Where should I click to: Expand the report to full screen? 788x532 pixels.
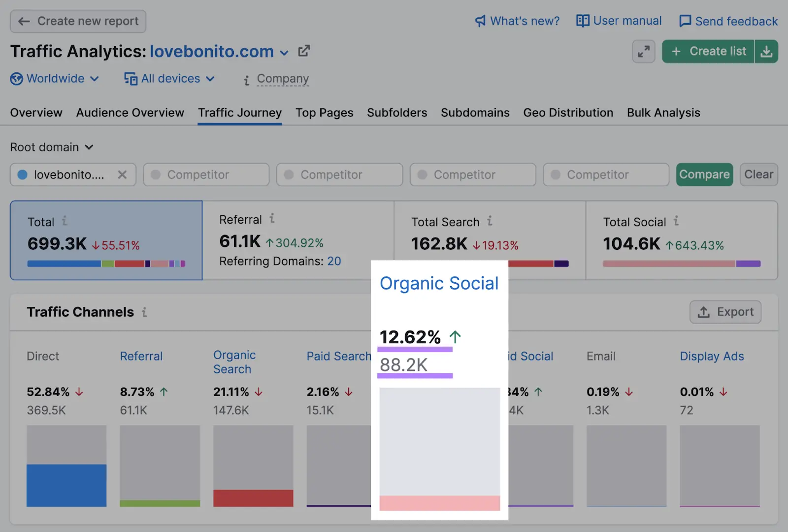(x=643, y=51)
